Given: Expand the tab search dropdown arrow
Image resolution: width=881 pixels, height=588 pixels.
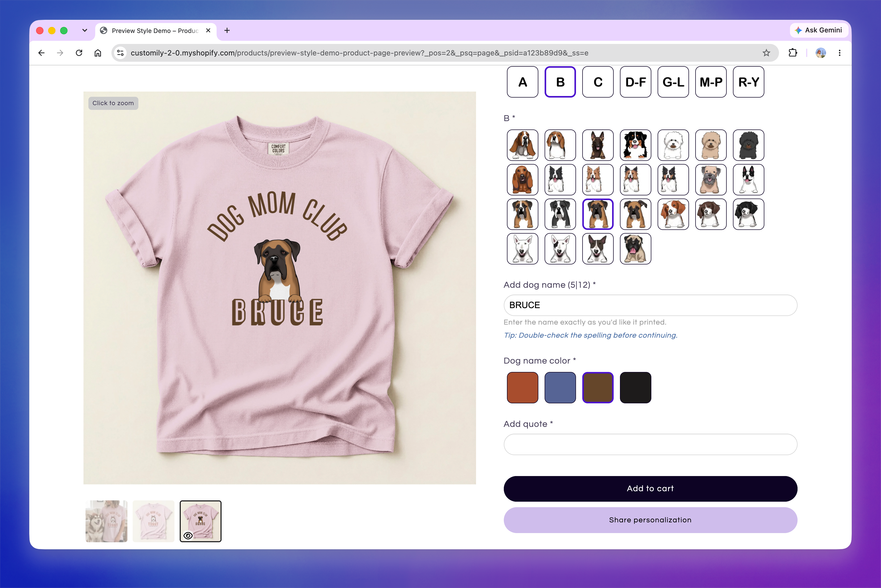Looking at the screenshot, I should coord(85,30).
